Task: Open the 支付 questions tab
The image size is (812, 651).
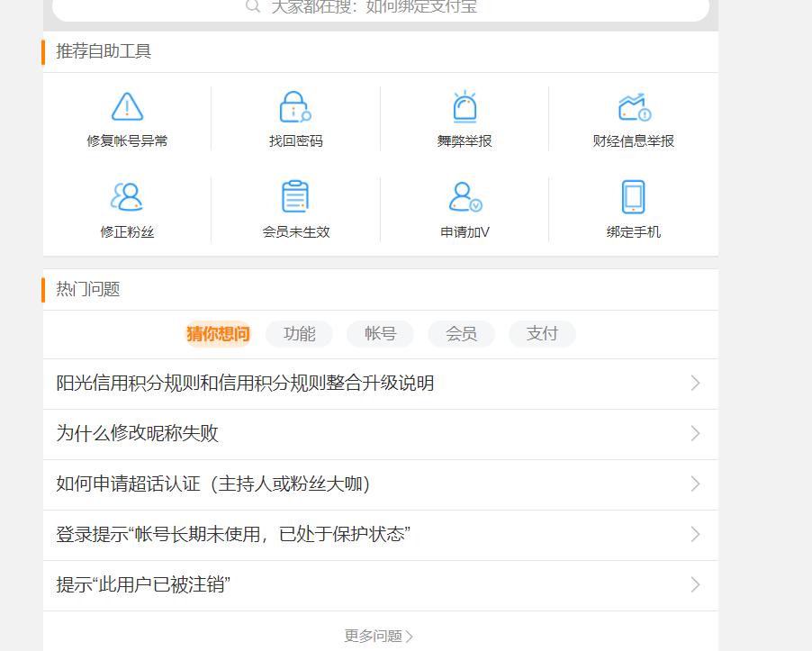Action: click(542, 334)
